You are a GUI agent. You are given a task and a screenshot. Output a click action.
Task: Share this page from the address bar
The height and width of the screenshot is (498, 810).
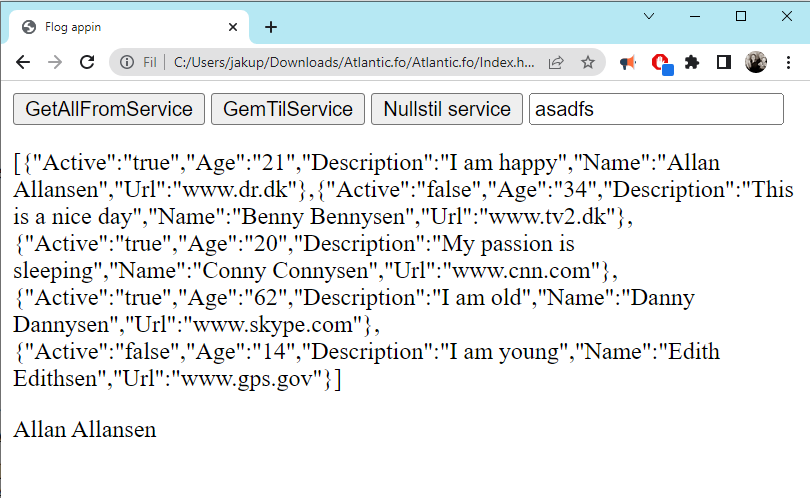(x=556, y=63)
